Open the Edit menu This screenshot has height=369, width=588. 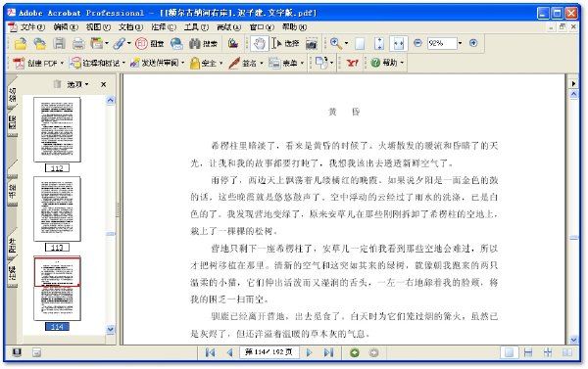pos(66,27)
